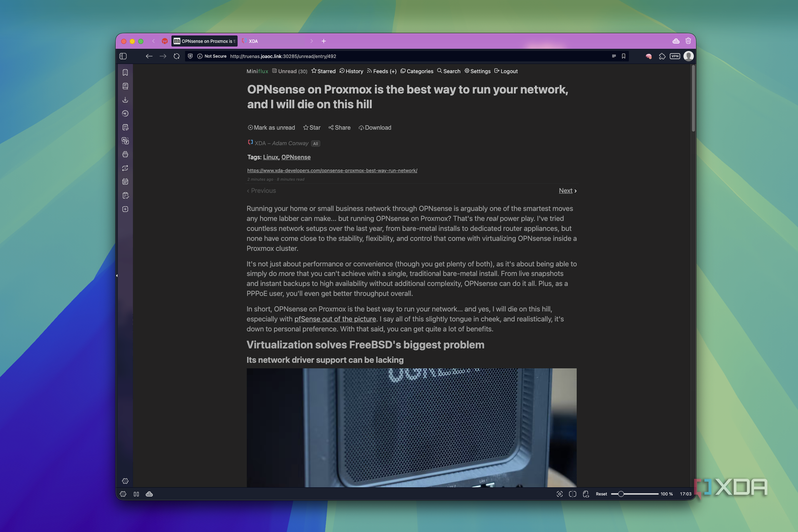798x532 pixels.
Task: Enable split view from the bottom toolbar
Action: pos(573,494)
